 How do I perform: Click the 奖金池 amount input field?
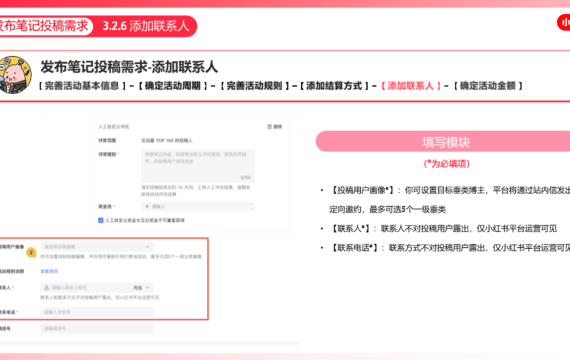pos(197,207)
